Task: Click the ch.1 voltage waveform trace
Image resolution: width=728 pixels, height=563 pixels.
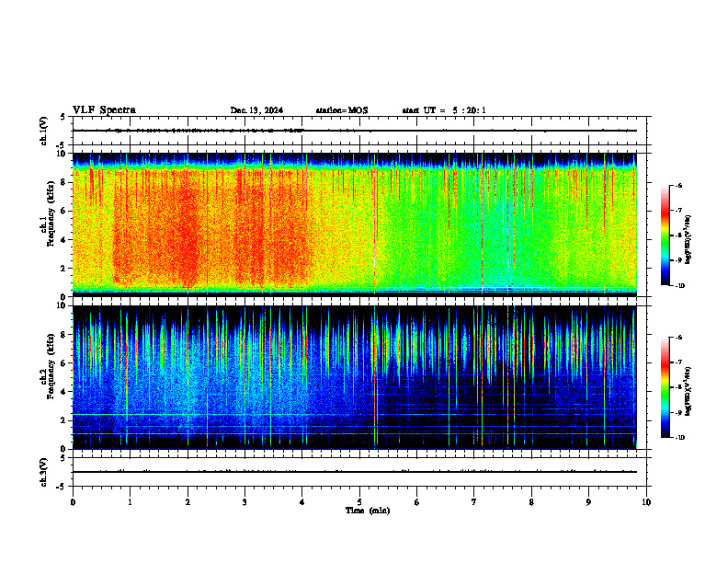Action: (354, 131)
